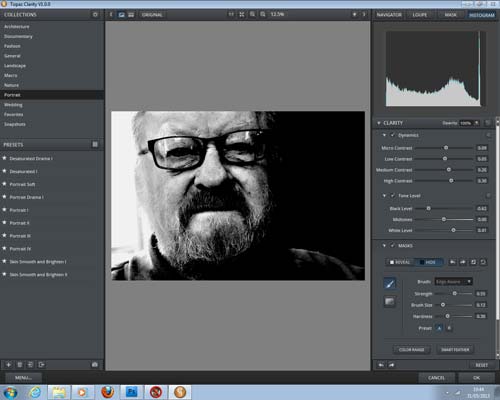Click the export preset icon
Viewport: 500px width, 400px height.
pyautogui.click(x=41, y=365)
